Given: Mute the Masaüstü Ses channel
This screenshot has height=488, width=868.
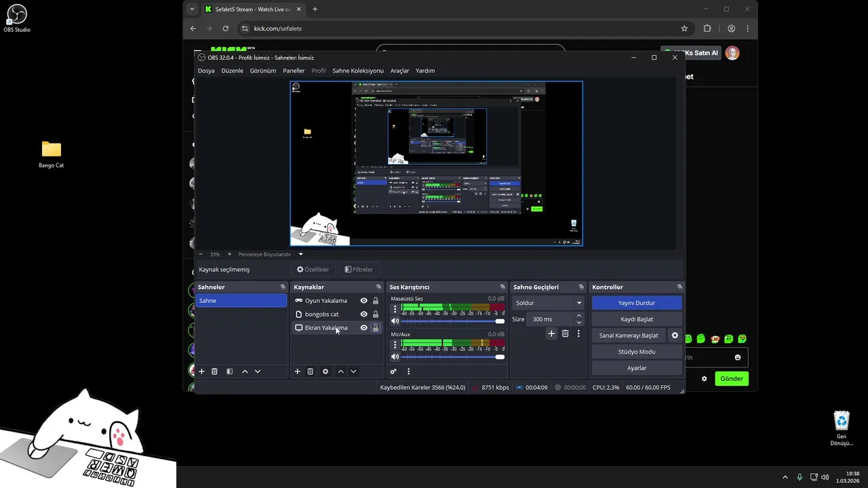Looking at the screenshot, I should click(395, 321).
